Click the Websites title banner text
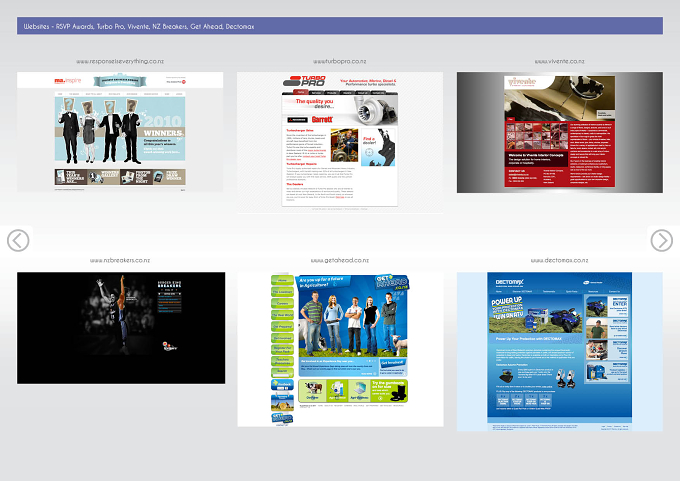 click(x=139, y=26)
